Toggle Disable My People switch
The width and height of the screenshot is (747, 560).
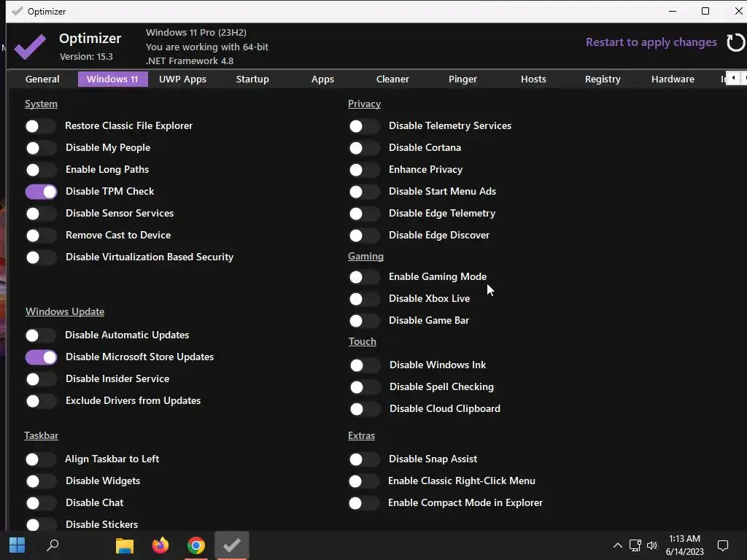[41, 148]
